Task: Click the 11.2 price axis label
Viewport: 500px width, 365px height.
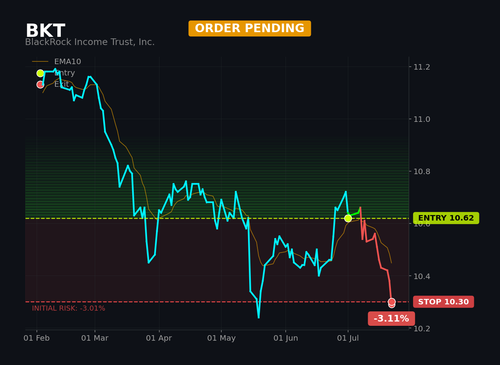Action: tap(422, 67)
